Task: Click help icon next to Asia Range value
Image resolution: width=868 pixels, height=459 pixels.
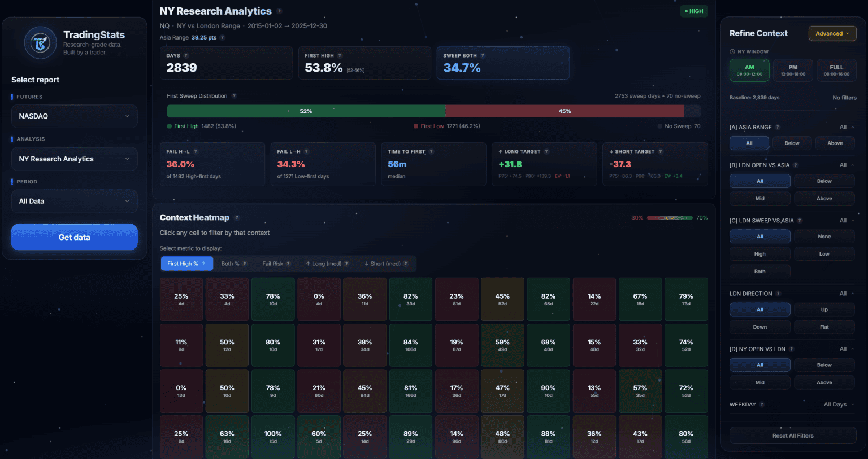Action: pyautogui.click(x=222, y=38)
